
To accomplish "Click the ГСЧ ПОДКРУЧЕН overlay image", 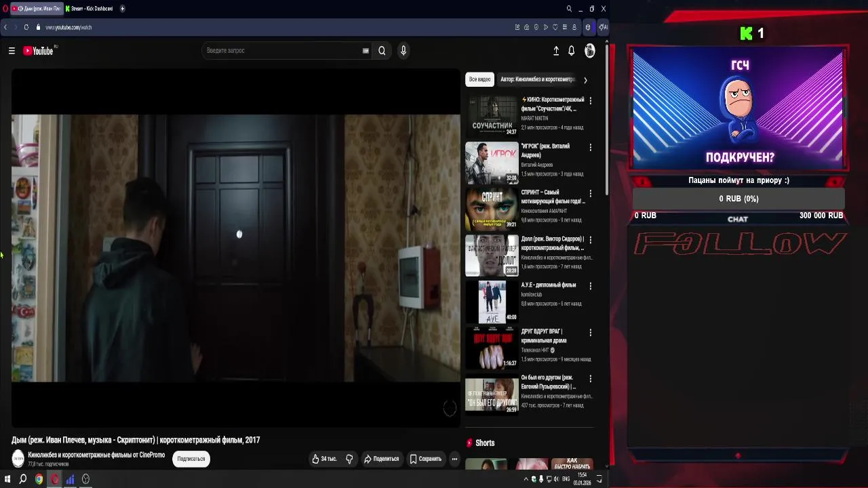I will (x=738, y=108).
